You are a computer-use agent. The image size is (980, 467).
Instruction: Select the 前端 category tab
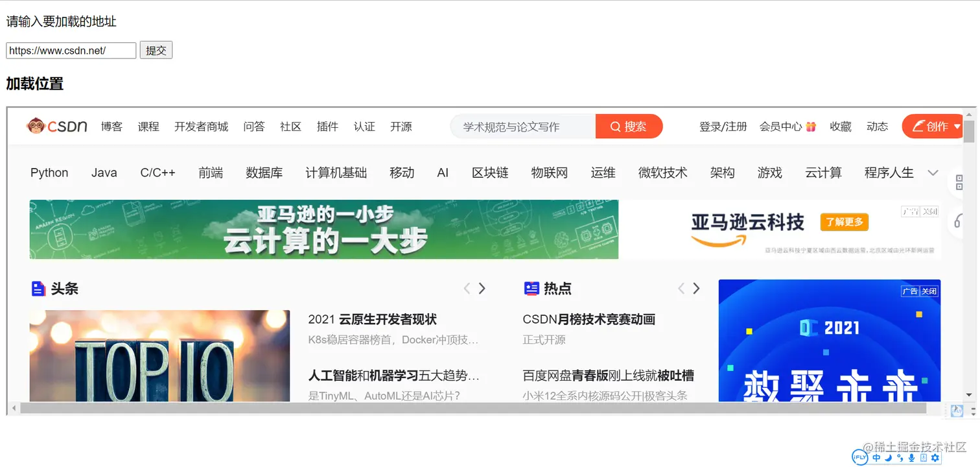tap(211, 173)
